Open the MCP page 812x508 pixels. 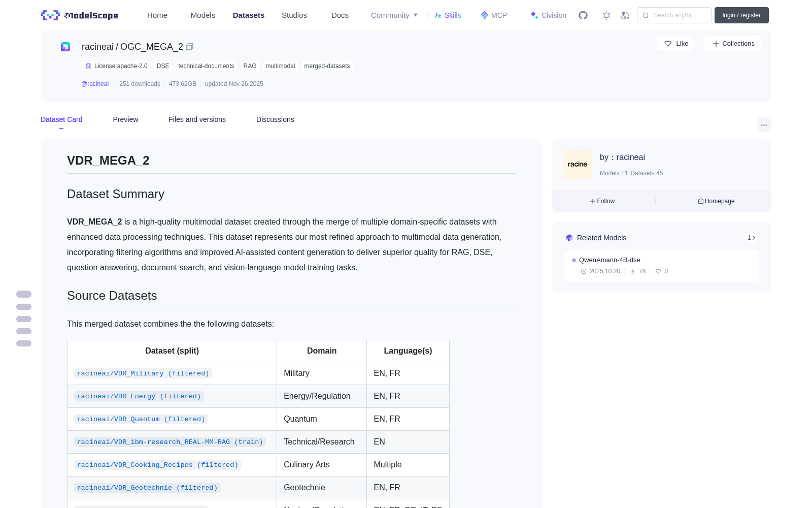click(494, 15)
